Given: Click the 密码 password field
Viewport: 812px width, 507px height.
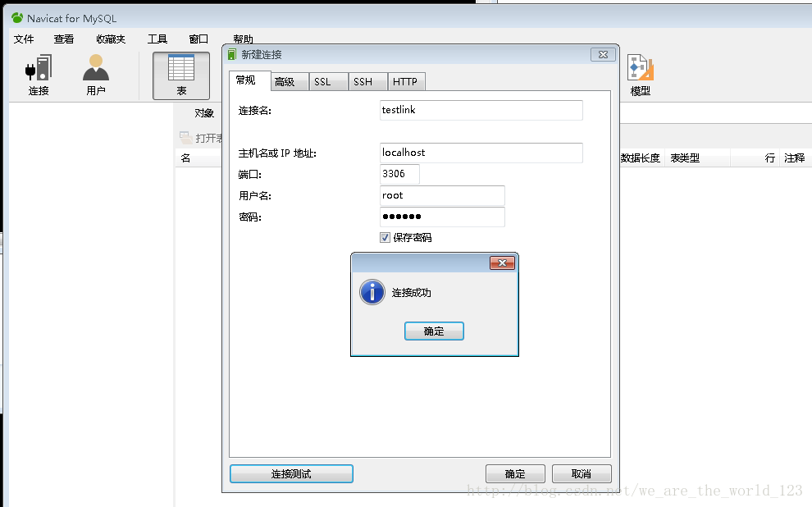Looking at the screenshot, I should (442, 217).
